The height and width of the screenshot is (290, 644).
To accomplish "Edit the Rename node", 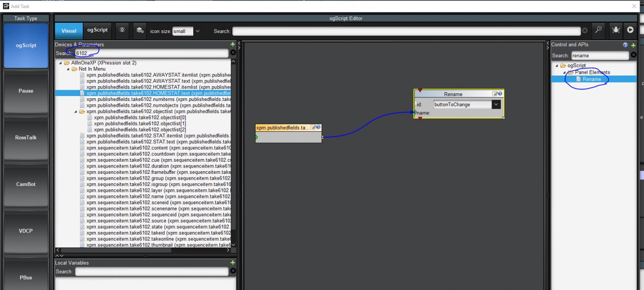I will [x=495, y=94].
